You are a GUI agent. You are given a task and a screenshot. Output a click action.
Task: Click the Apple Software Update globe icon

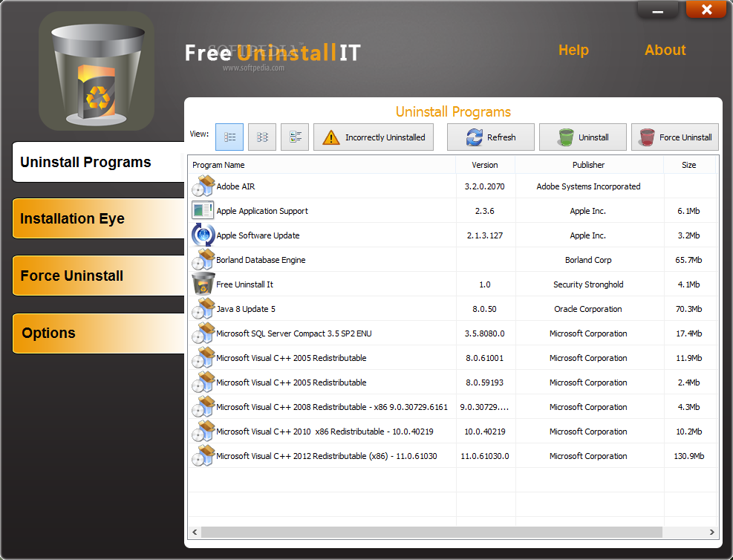click(203, 235)
